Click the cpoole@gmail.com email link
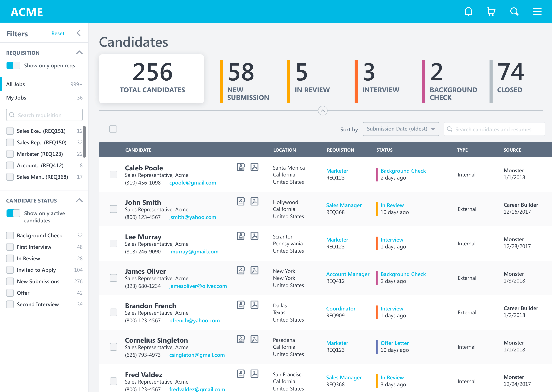 pos(193,183)
